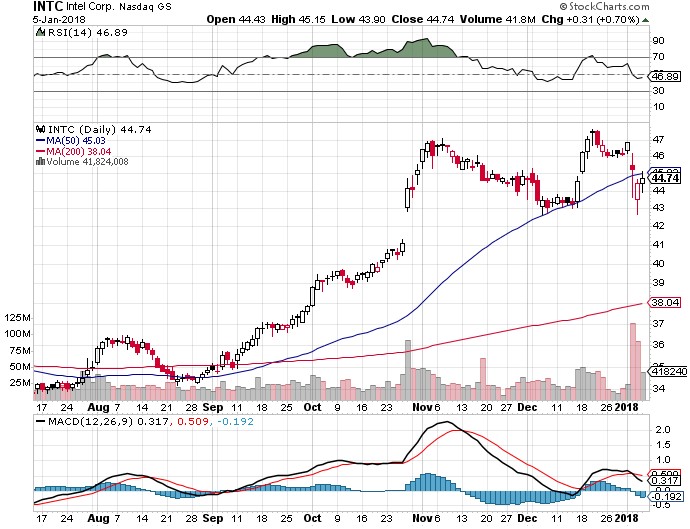Click the Chg +0.31 (+0.70%) value

pyautogui.click(x=590, y=19)
